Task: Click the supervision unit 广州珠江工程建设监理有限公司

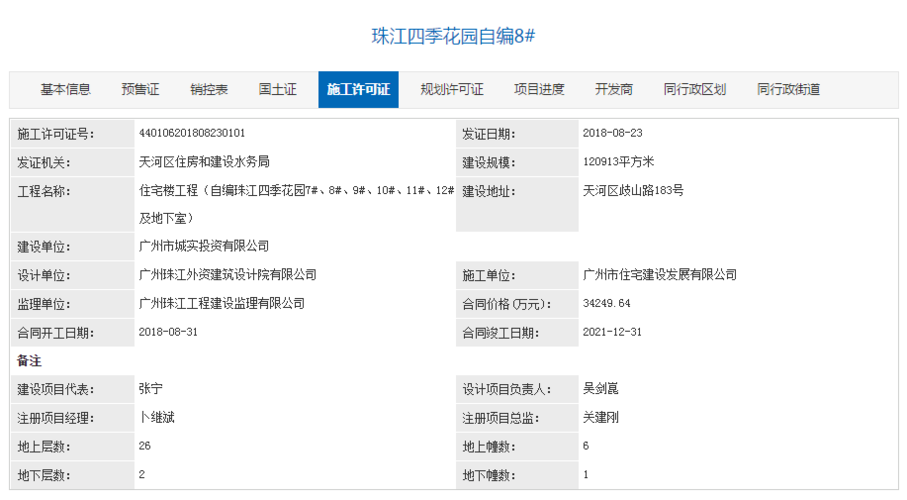Action: [x=222, y=304]
